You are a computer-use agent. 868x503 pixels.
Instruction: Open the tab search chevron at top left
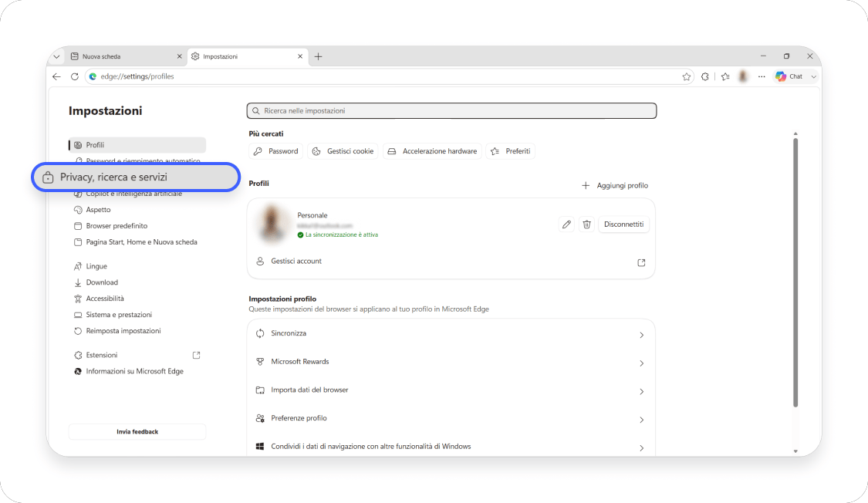coord(56,56)
